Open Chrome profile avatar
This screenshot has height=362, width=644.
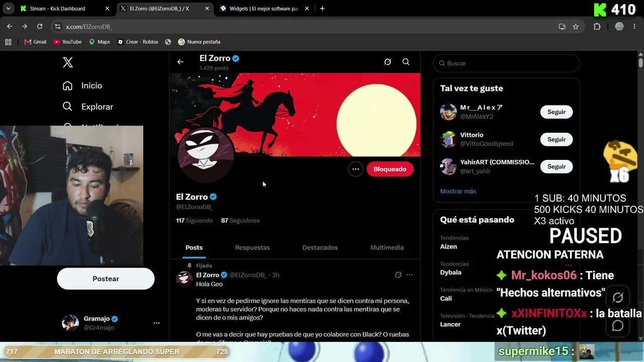coord(619,27)
